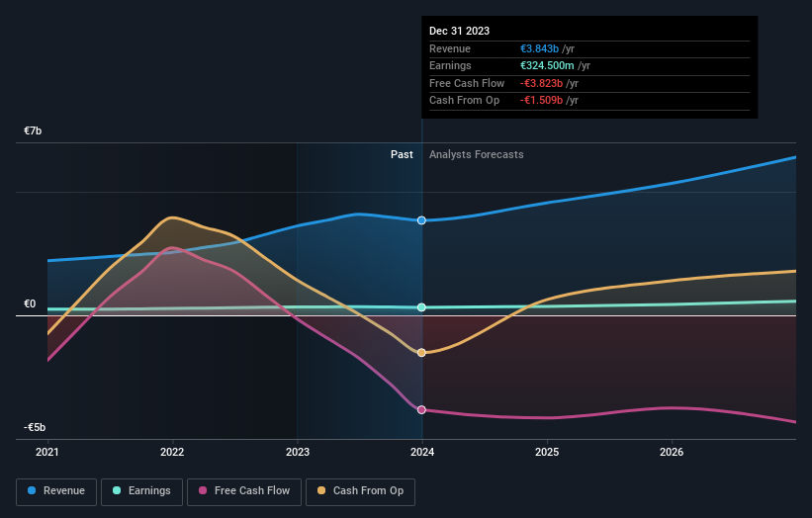Click the Analysts Forecasts label
Image resolution: width=812 pixels, height=518 pixels.
[476, 154]
